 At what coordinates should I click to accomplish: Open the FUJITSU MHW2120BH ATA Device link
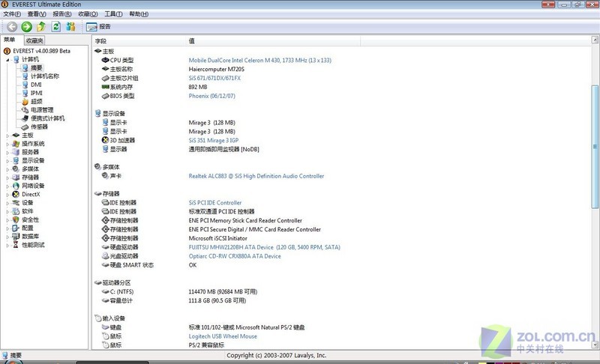coord(265,247)
